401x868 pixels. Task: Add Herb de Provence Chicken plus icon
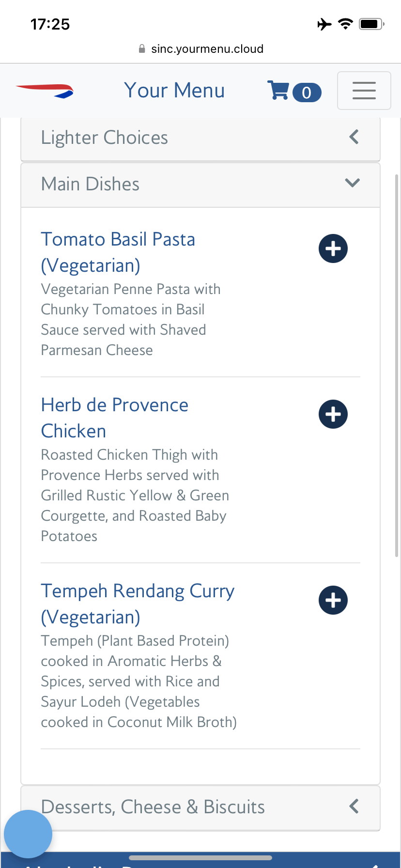point(333,414)
